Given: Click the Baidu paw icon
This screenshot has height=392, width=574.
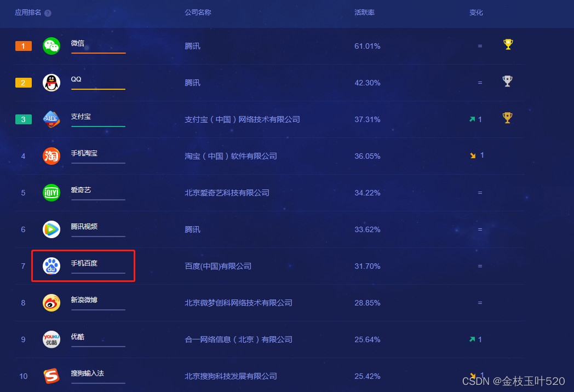Looking at the screenshot, I should [x=51, y=266].
